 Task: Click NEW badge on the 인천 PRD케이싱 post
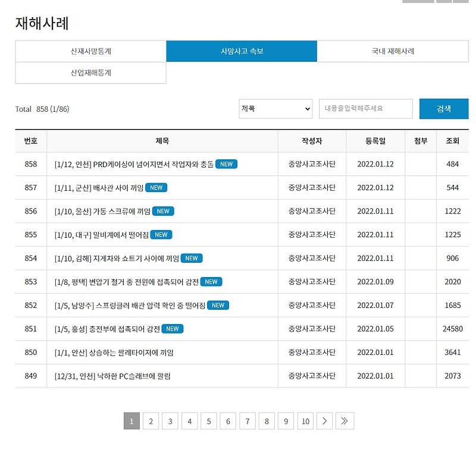pos(227,164)
